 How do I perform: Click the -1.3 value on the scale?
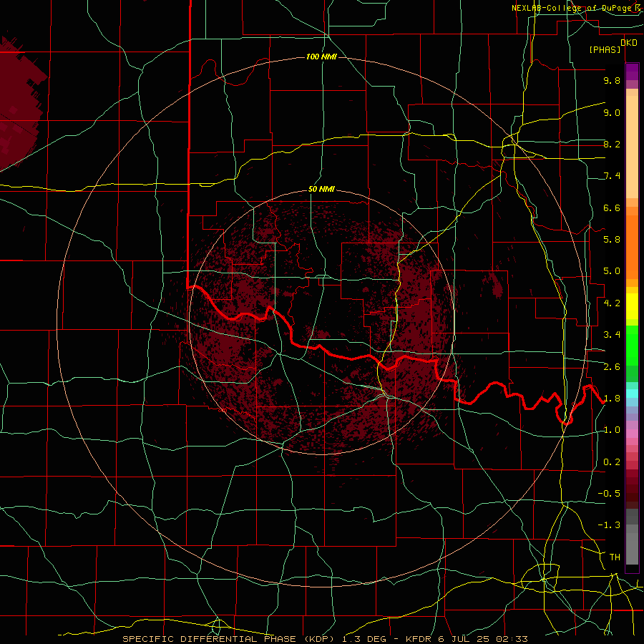(x=610, y=525)
